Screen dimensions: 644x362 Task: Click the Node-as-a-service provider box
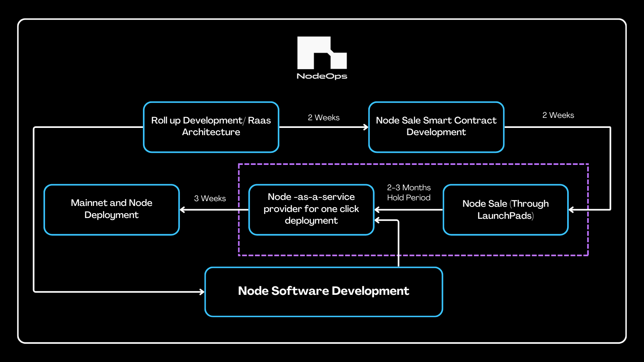click(x=312, y=210)
